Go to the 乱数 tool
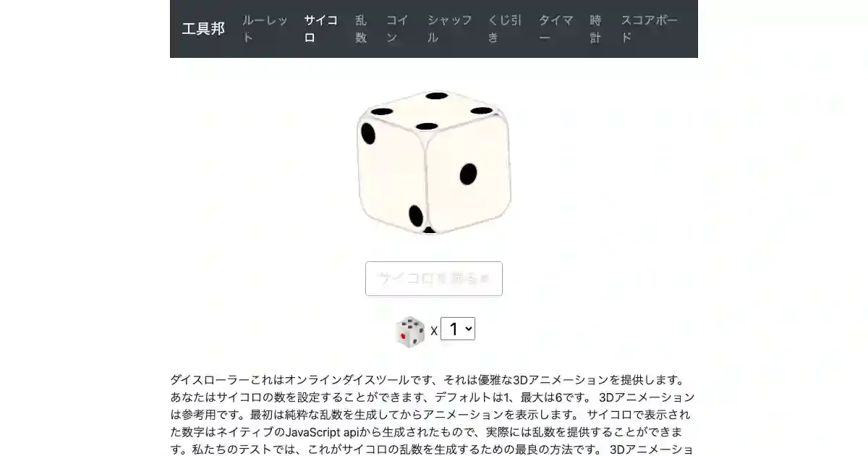The height and width of the screenshot is (456, 868). tap(361, 29)
